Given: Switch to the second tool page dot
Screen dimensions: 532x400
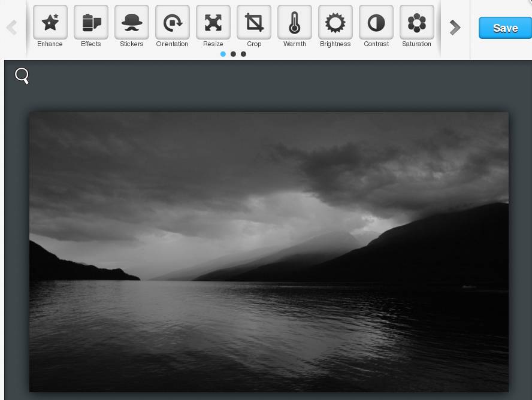Looking at the screenshot, I should pyautogui.click(x=233, y=54).
